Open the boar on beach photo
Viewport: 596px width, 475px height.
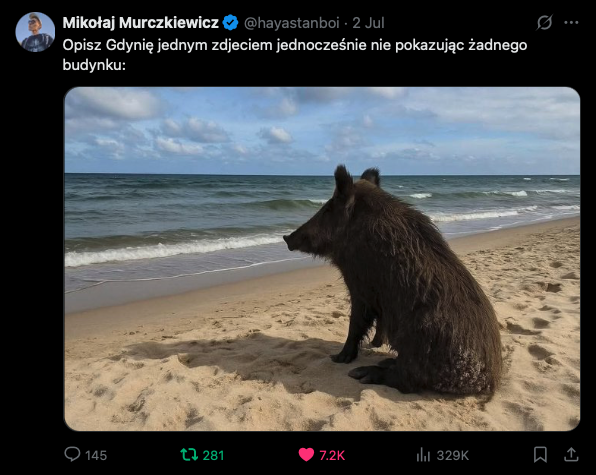322,259
